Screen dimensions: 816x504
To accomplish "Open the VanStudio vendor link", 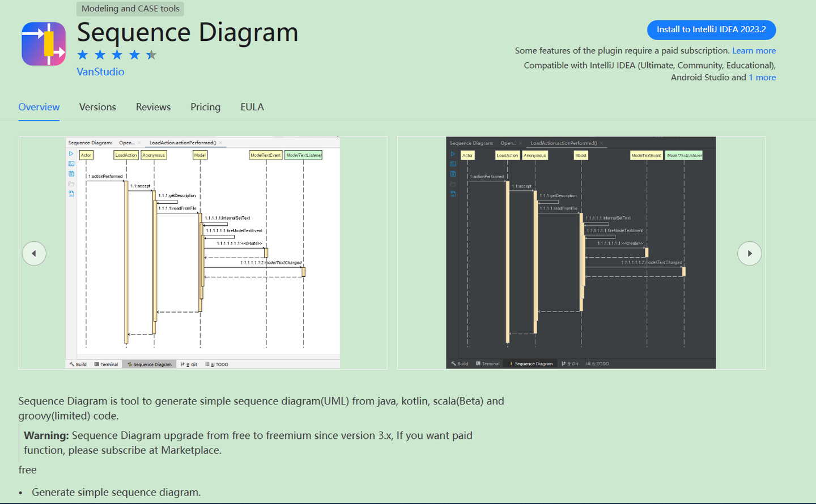I will point(100,71).
